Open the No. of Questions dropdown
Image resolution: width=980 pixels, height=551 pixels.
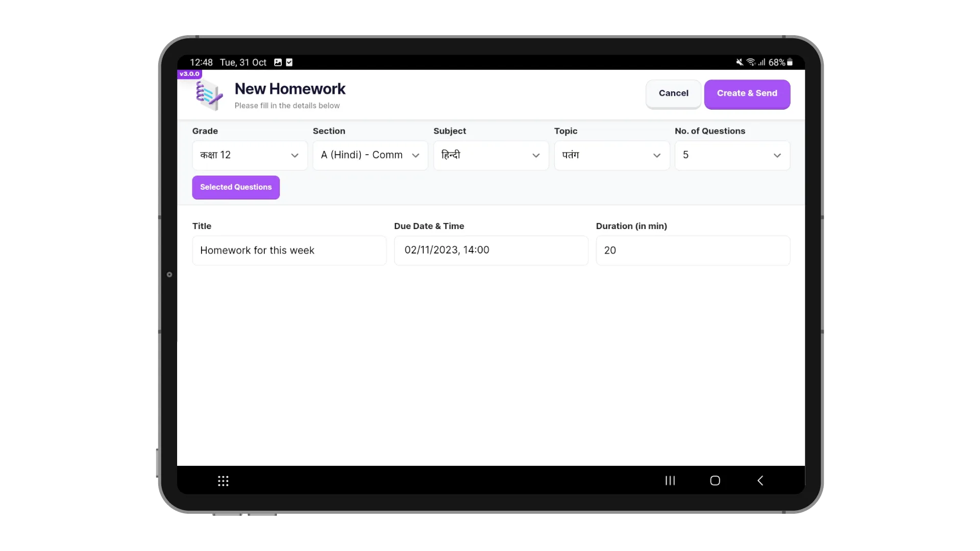(732, 155)
